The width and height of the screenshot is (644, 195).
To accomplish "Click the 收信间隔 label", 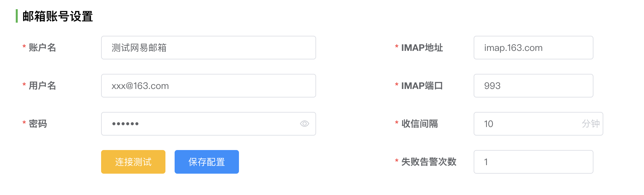I will pos(420,124).
